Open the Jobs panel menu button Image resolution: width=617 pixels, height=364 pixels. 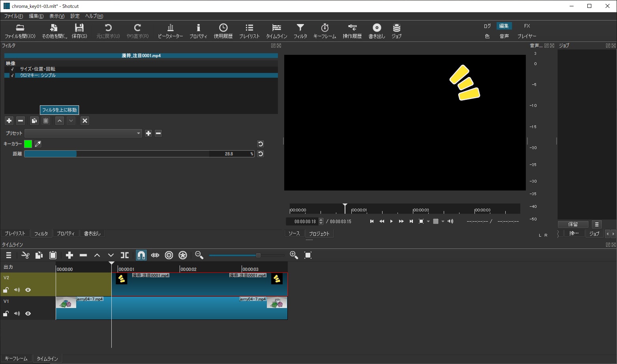597,224
